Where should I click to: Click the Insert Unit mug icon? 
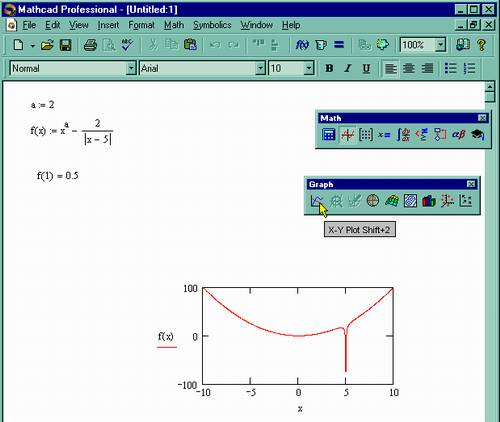pyautogui.click(x=321, y=45)
